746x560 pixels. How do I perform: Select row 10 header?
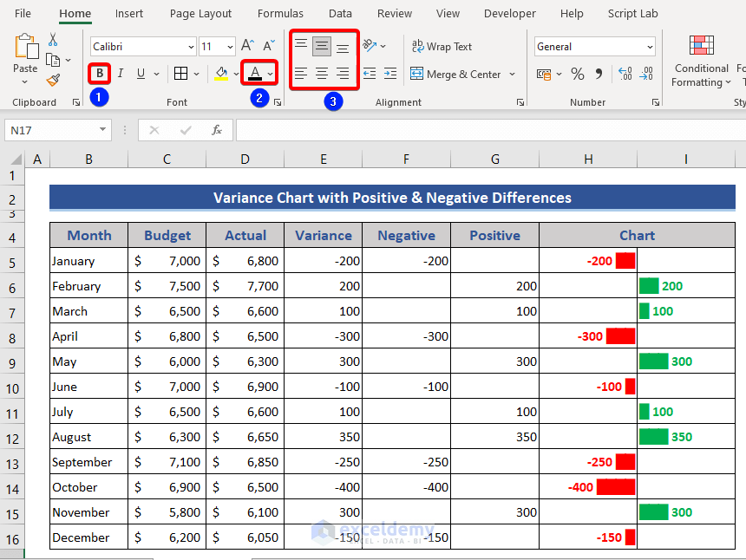coord(12,388)
